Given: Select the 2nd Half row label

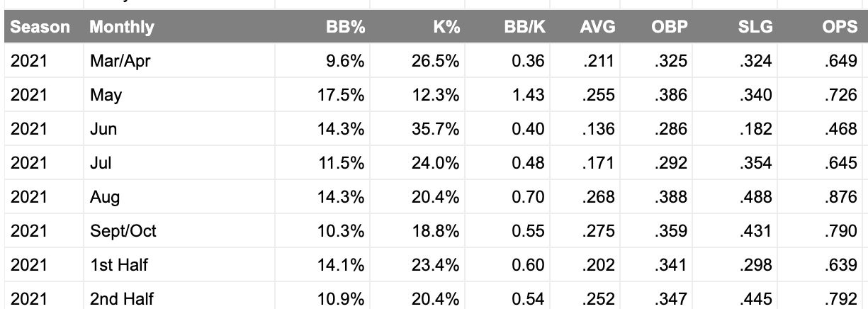Looking at the screenshot, I should click(x=121, y=299).
